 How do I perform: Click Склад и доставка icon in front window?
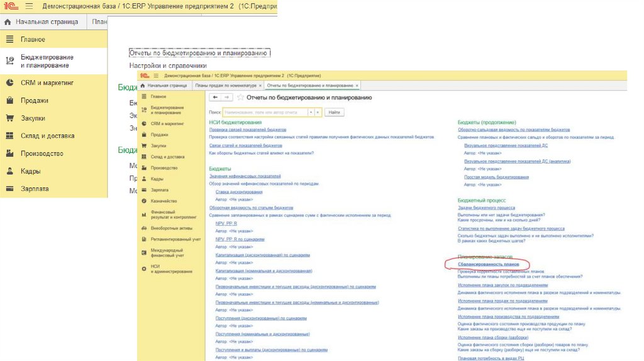point(144,157)
